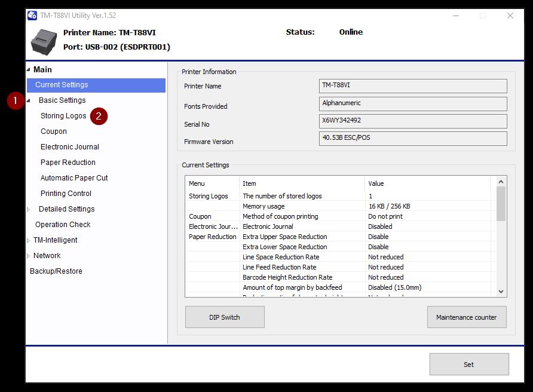Open Storing Logos settings
This screenshot has height=392, width=533.
(63, 116)
